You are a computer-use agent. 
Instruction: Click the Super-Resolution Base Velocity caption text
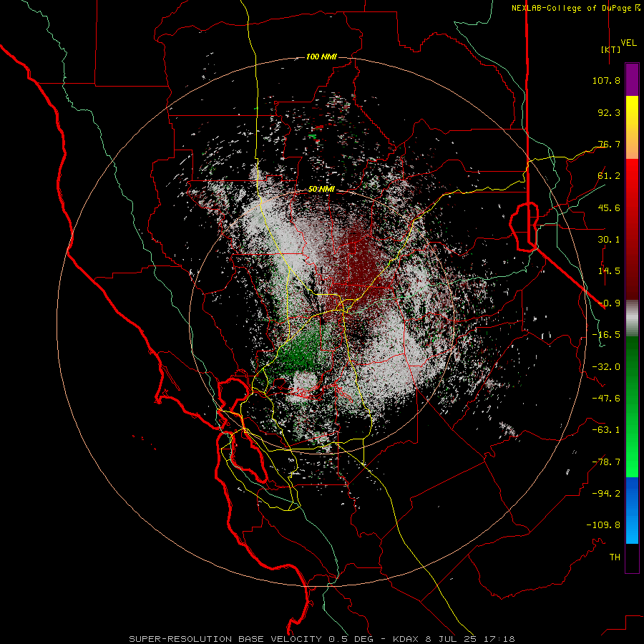tap(321, 639)
